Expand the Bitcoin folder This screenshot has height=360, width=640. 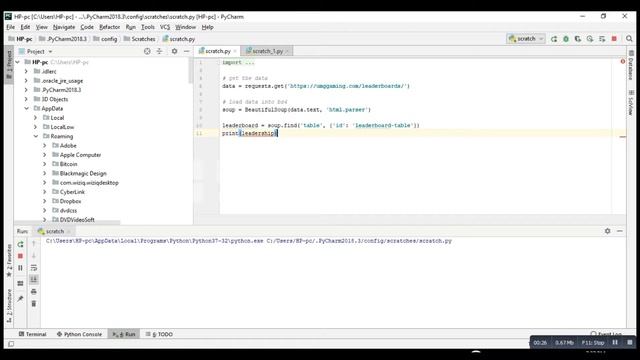(44, 164)
